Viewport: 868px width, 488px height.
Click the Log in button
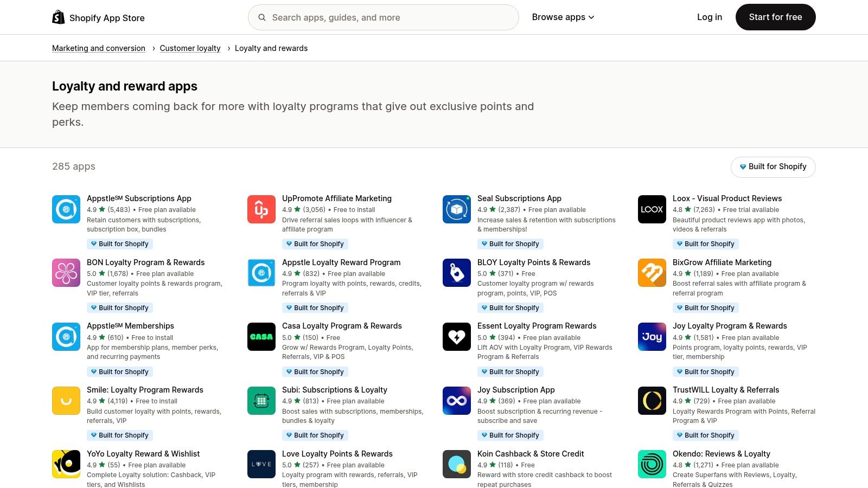coord(709,17)
